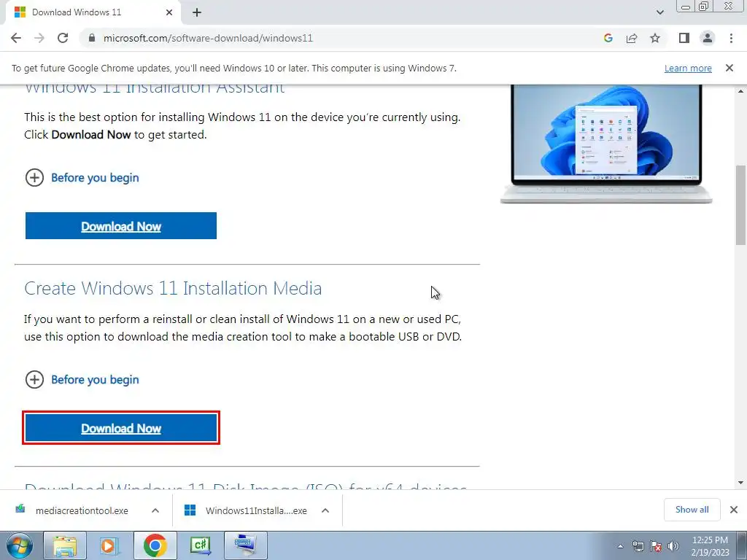
Task: Open the Action Center flag icon
Action: pyautogui.click(x=656, y=546)
